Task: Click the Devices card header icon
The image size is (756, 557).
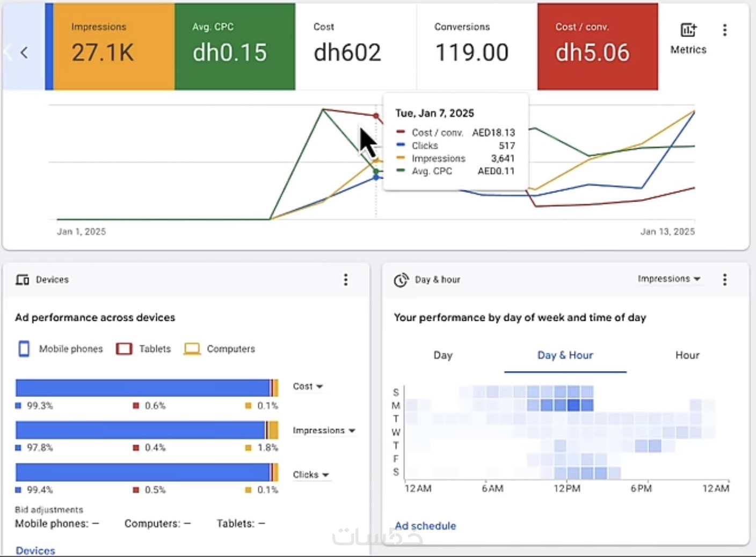Action: tap(23, 279)
